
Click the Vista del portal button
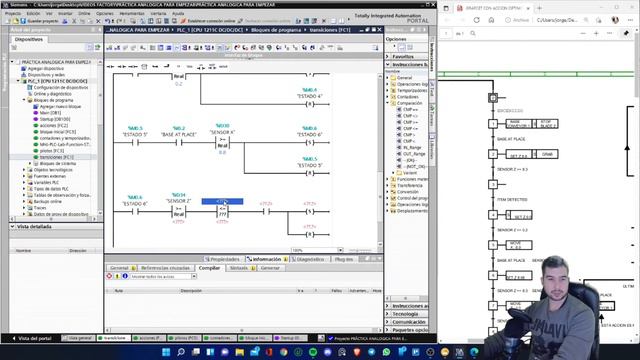31,338
